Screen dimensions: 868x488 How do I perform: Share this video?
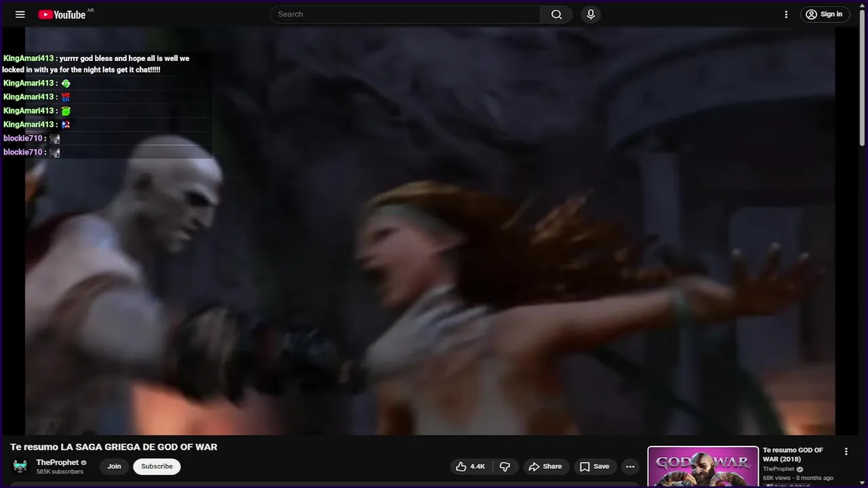(x=545, y=466)
